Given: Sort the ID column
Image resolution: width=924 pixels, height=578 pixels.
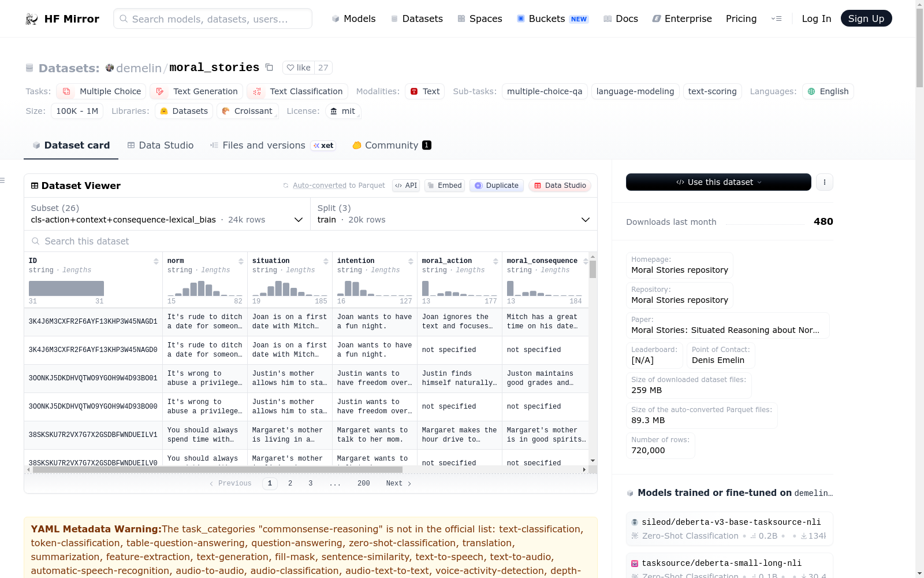Looking at the screenshot, I should pyautogui.click(x=156, y=261).
